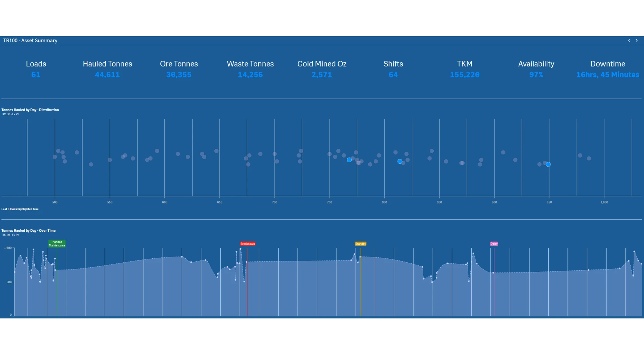Image resolution: width=644 pixels, height=362 pixels.
Task: Select the Planned Maintenance marker
Action: (x=57, y=243)
